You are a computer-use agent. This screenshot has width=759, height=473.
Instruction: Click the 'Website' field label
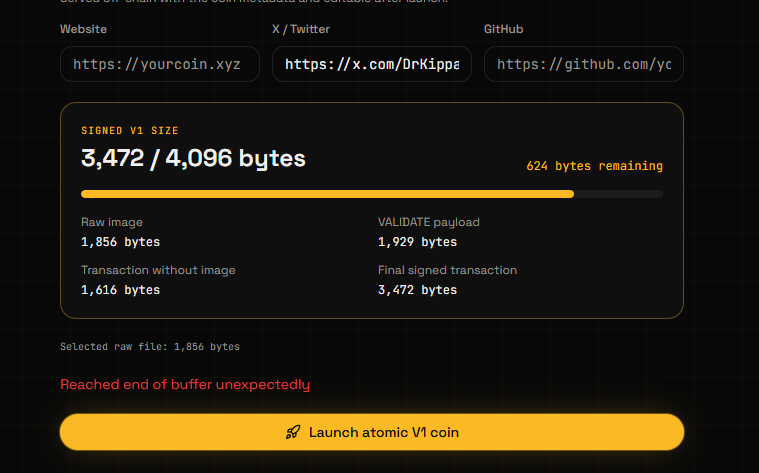pyautogui.click(x=83, y=29)
